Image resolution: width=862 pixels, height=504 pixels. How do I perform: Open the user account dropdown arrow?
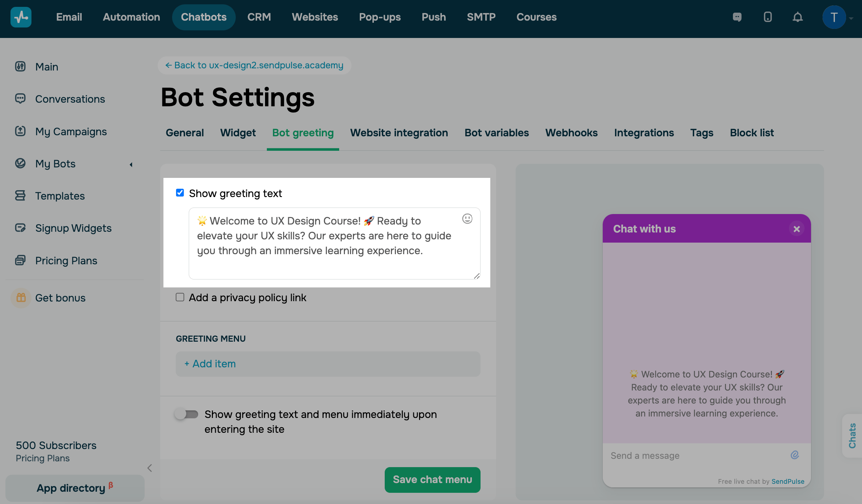click(852, 18)
